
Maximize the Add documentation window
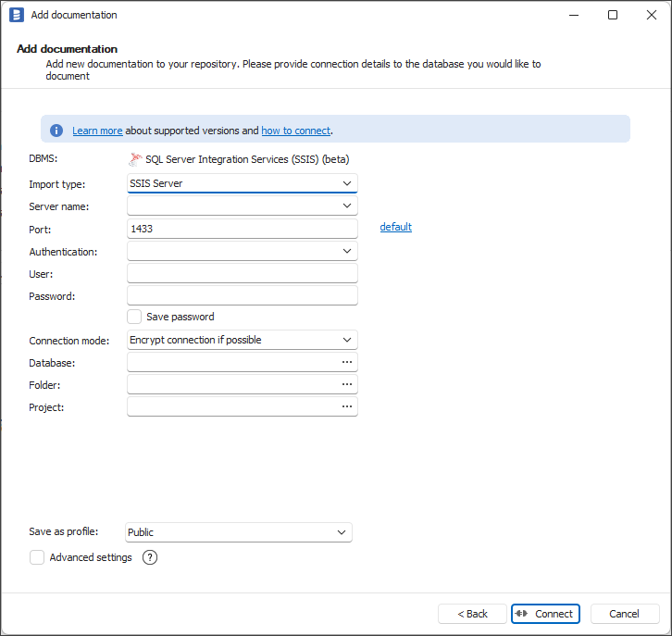613,15
